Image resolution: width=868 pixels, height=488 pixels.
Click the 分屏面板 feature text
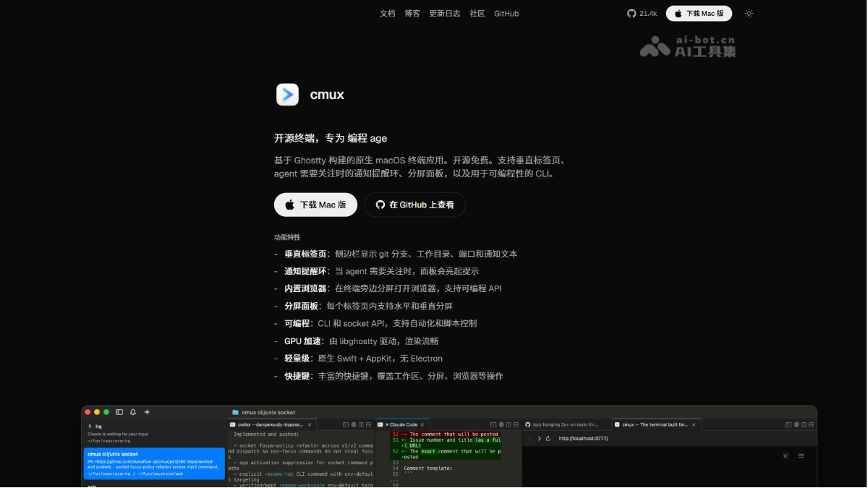301,306
